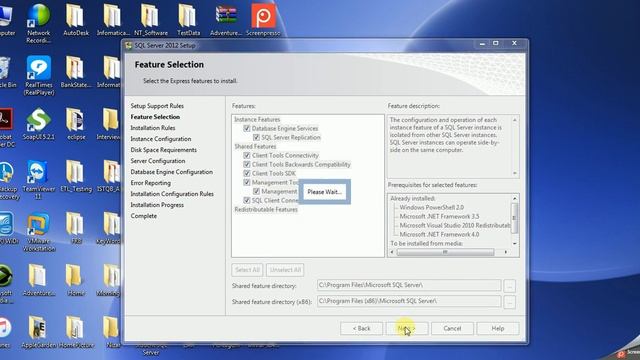Toggle Client Tools SDK checkbox

(247, 173)
